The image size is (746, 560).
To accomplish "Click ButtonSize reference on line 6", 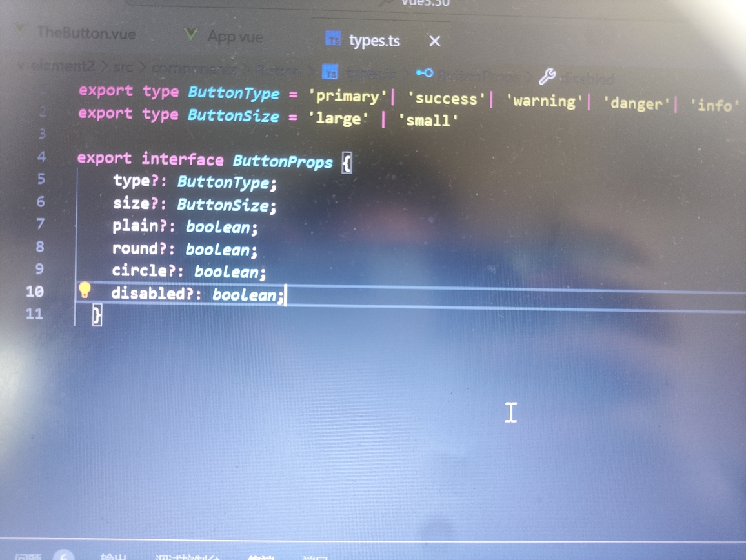I will [223, 205].
